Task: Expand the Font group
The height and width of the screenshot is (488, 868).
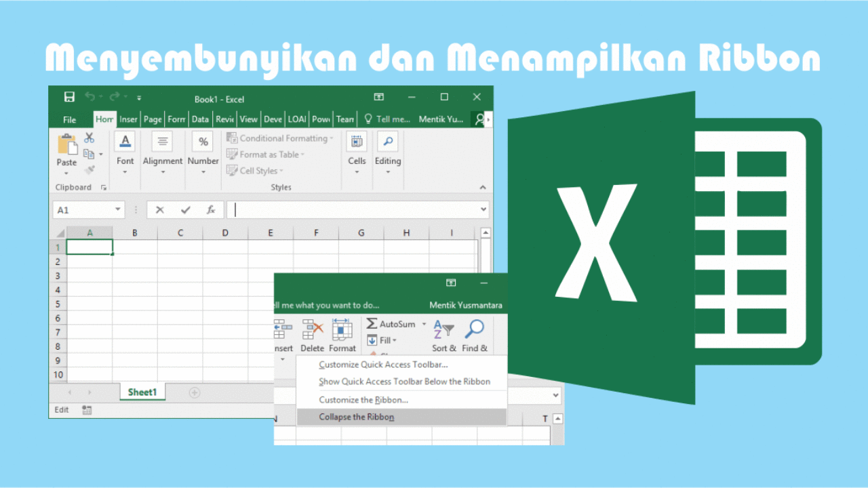Action: click(125, 154)
